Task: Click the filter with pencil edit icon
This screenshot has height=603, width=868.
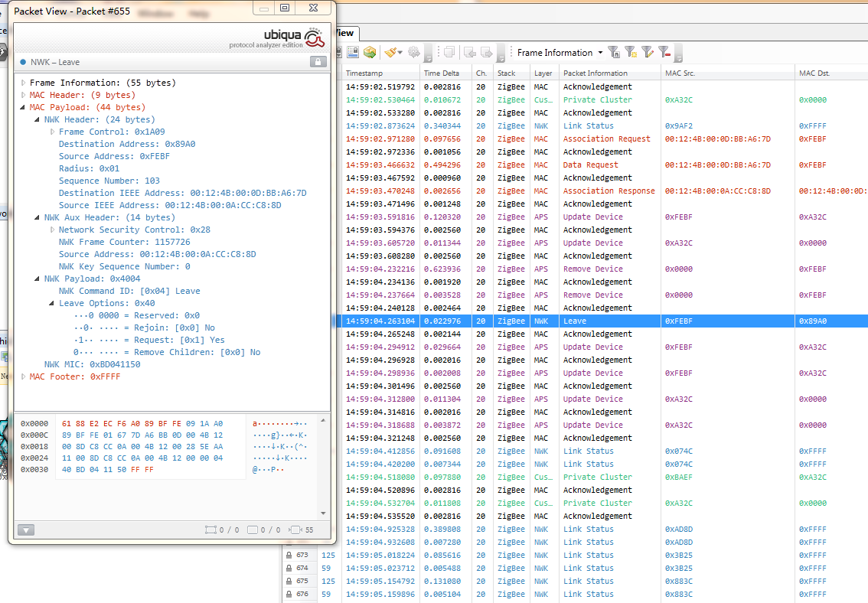Action: coord(648,53)
